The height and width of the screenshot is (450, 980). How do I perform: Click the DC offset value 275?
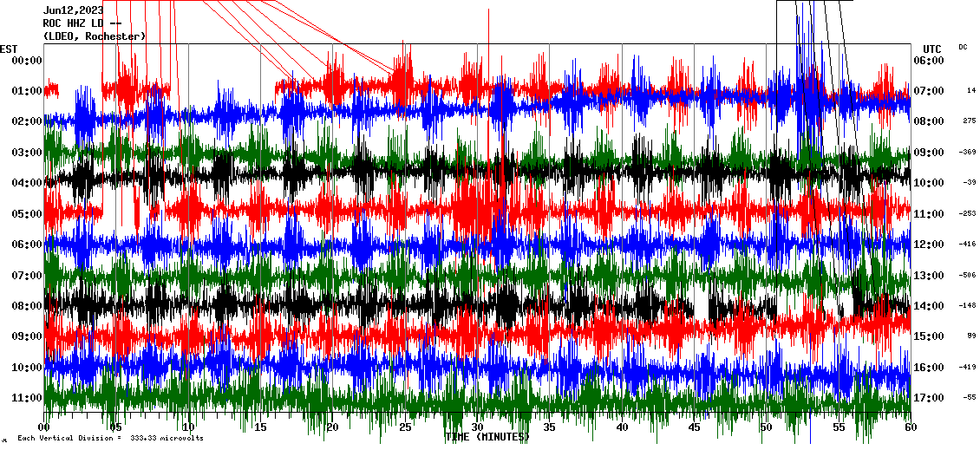(x=969, y=121)
